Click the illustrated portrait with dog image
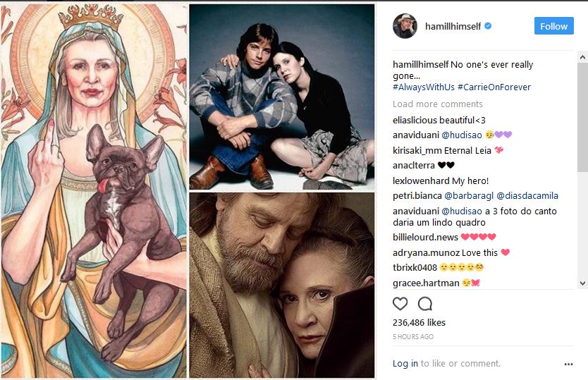588x380 pixels. point(94,190)
